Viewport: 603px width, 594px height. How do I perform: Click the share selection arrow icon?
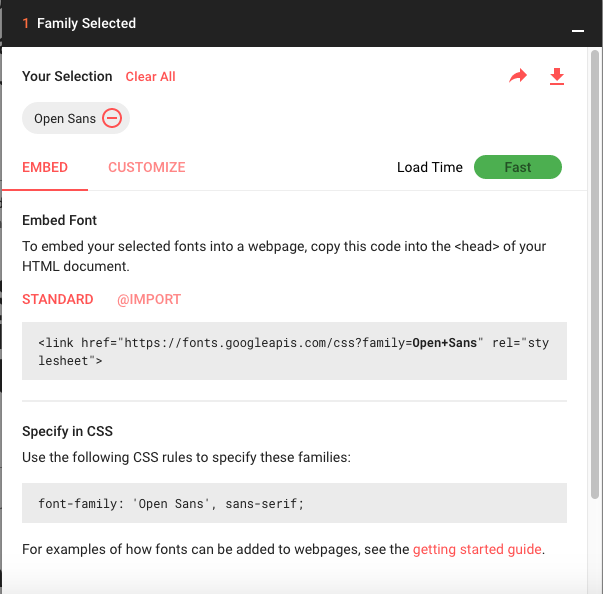click(518, 76)
